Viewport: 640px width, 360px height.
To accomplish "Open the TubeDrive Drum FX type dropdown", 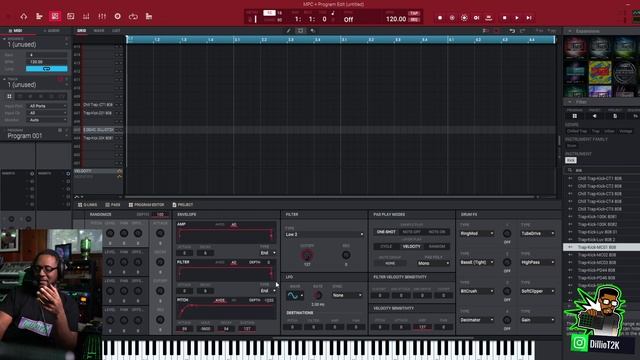I will pyautogui.click(x=538, y=233).
